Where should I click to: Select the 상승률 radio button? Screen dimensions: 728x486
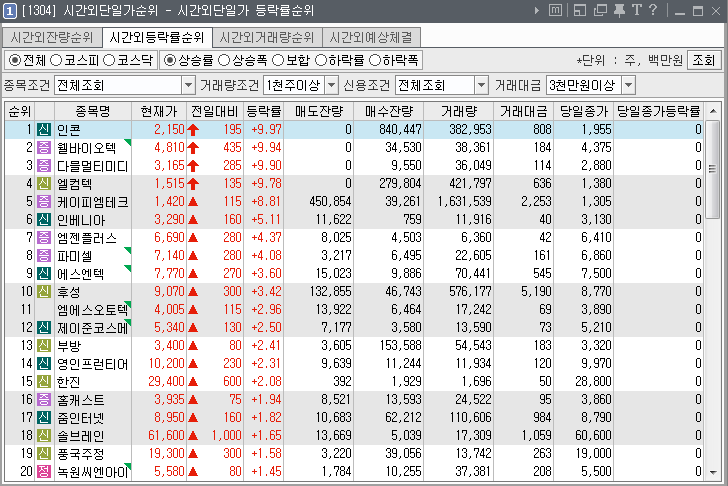click(x=170, y=60)
